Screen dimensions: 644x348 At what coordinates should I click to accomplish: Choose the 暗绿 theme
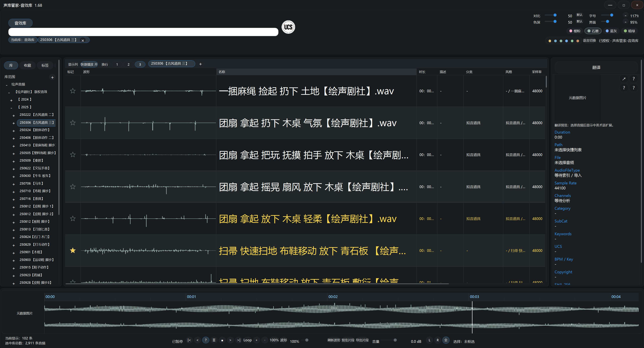[629, 31]
